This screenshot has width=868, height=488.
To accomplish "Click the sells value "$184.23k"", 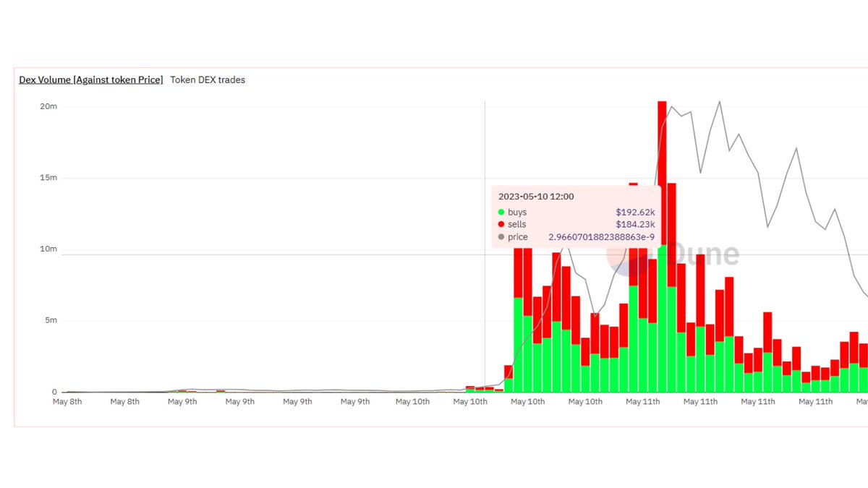I will pos(635,225).
